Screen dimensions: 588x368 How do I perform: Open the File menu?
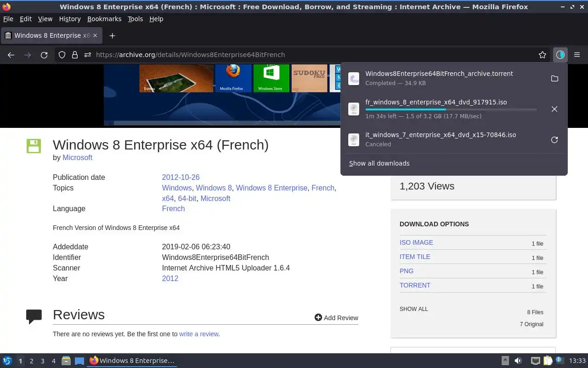click(8, 19)
